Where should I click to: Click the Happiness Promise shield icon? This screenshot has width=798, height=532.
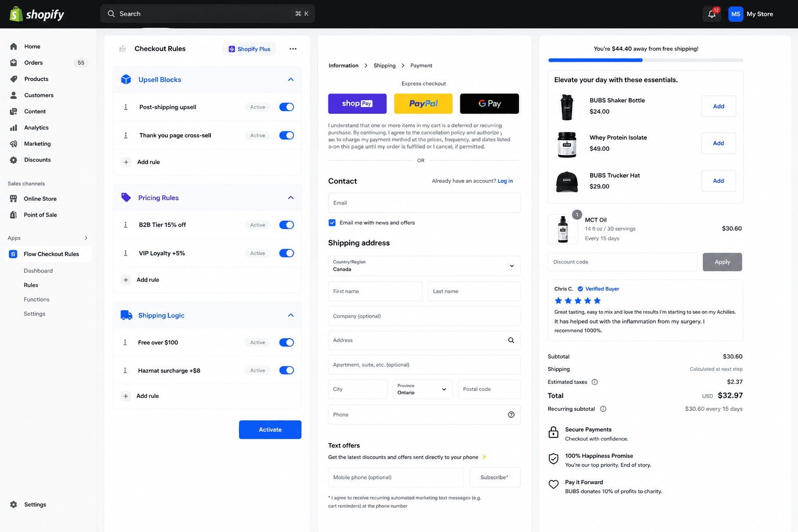(x=554, y=459)
